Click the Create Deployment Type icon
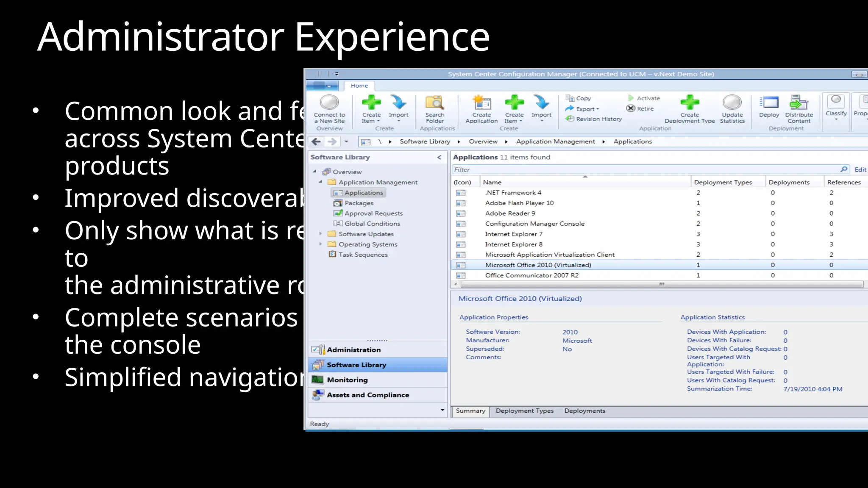 tap(690, 103)
